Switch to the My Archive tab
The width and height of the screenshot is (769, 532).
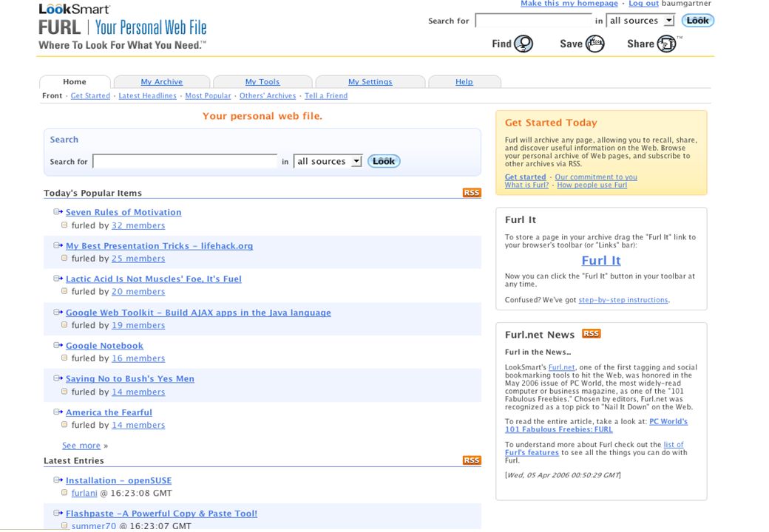(162, 82)
